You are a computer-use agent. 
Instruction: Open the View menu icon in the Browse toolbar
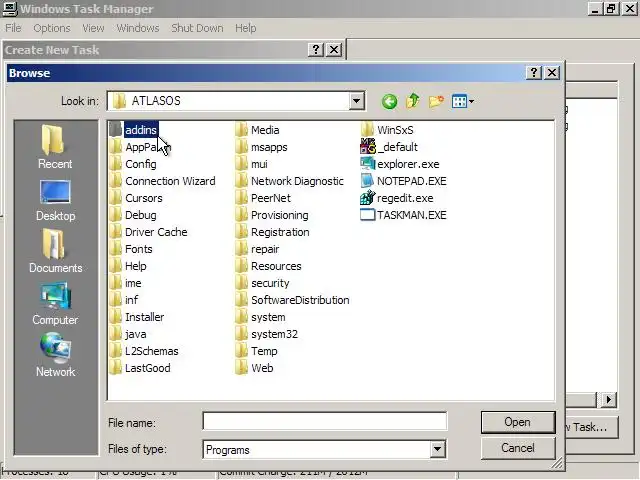click(463, 101)
